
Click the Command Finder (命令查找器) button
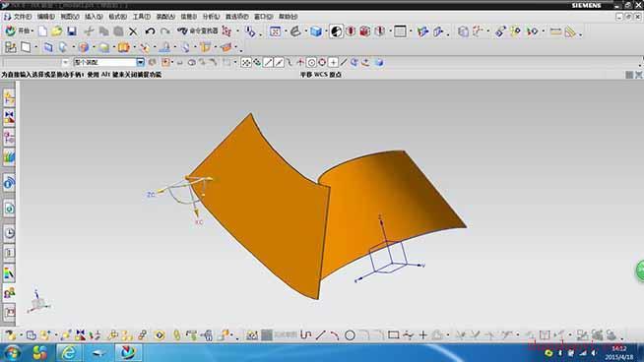pyautogui.click(x=198, y=31)
